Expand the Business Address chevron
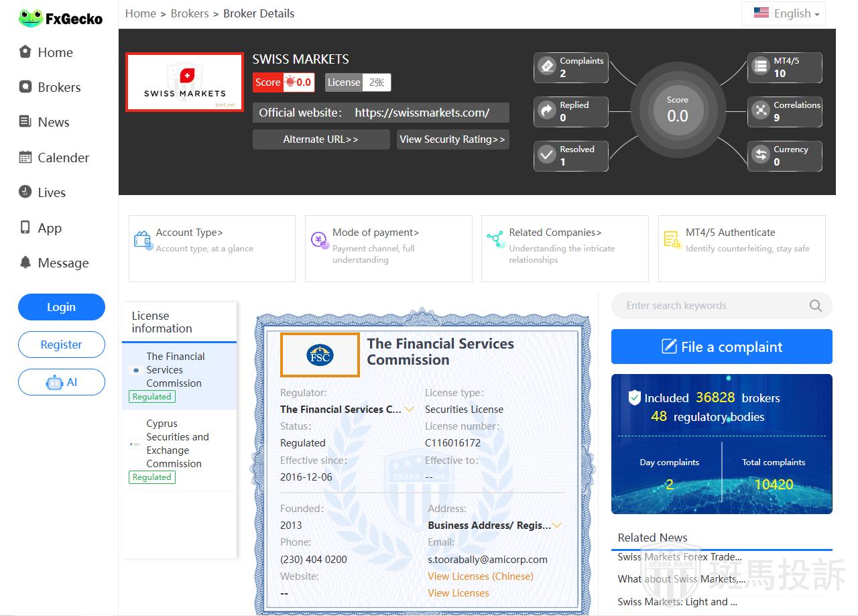This screenshot has height=616, width=858. click(x=556, y=525)
